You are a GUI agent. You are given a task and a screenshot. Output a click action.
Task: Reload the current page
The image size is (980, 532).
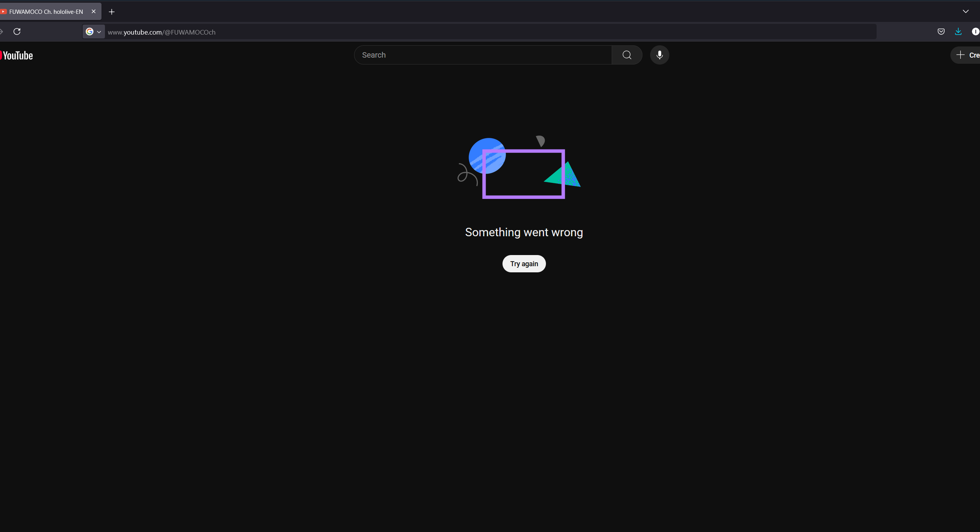pos(17,31)
